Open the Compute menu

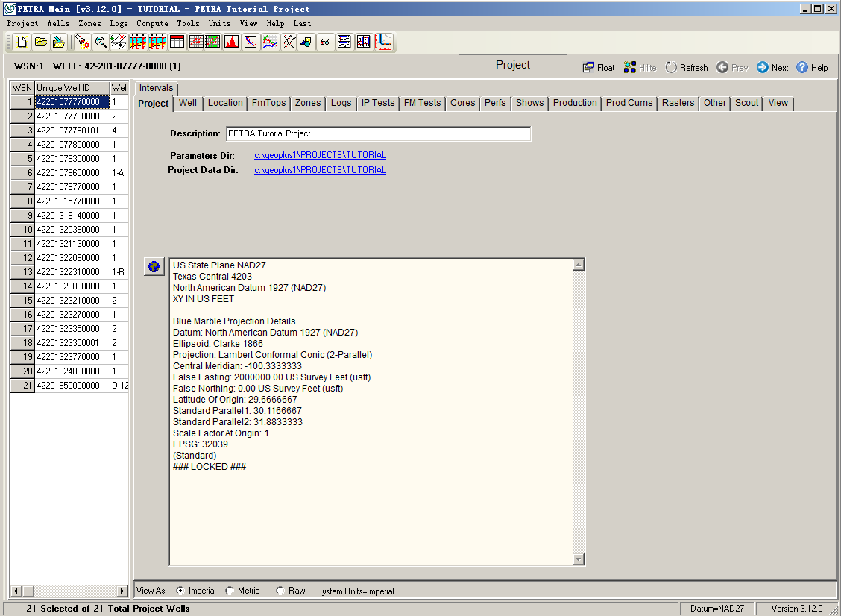(152, 24)
